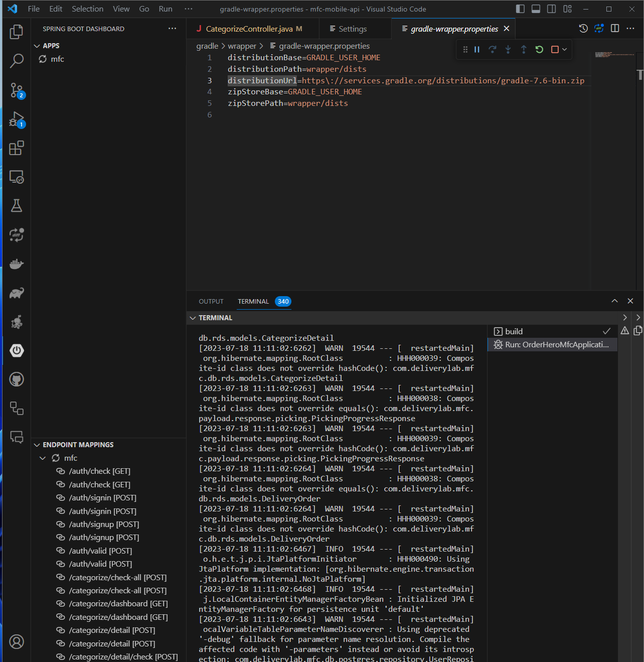
Task: Open the Edit menu
Action: (56, 9)
